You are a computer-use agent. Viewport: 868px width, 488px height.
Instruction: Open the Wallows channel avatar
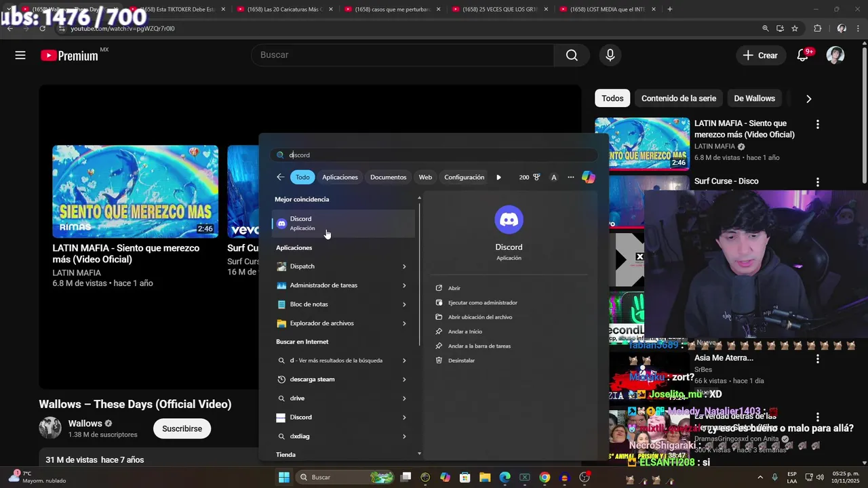click(50, 428)
